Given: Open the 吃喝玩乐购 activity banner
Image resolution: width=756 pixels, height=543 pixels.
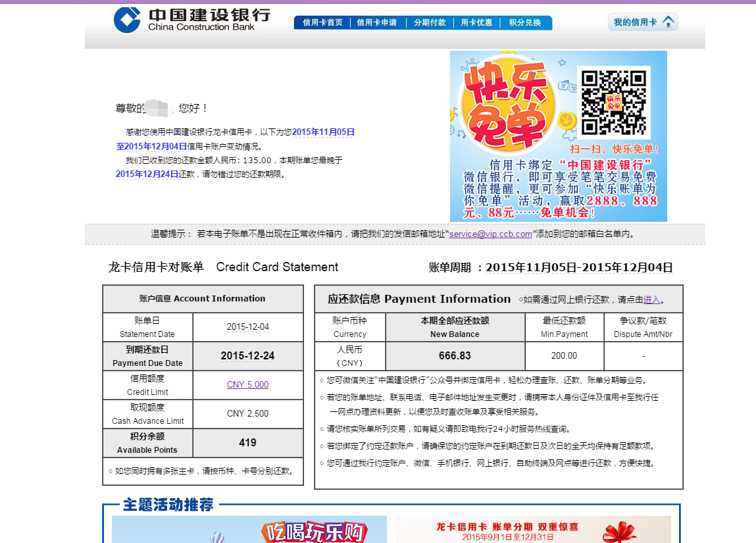Looking at the screenshot, I should pos(249,529).
